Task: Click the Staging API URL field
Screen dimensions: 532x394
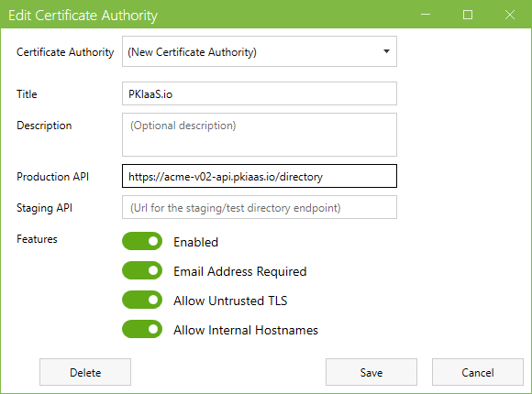Action: [x=260, y=207]
